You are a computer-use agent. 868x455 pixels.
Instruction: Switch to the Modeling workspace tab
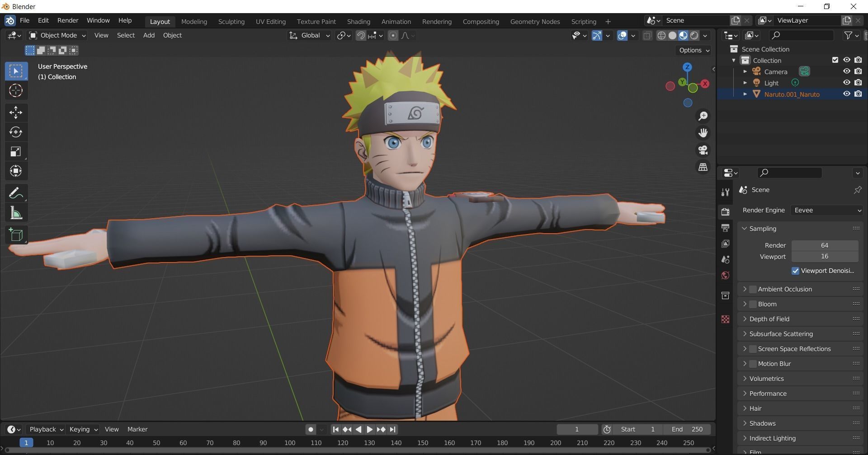(x=194, y=22)
